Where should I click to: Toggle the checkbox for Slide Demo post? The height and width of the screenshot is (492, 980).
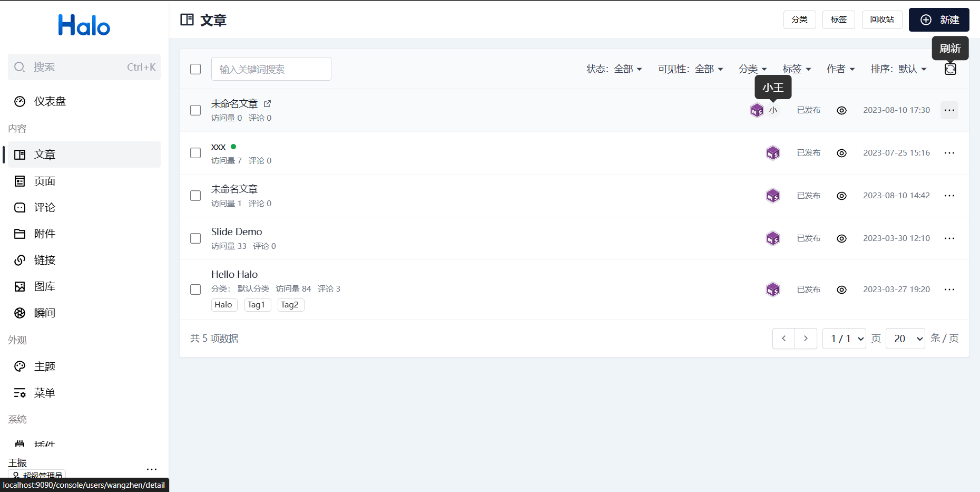click(195, 238)
